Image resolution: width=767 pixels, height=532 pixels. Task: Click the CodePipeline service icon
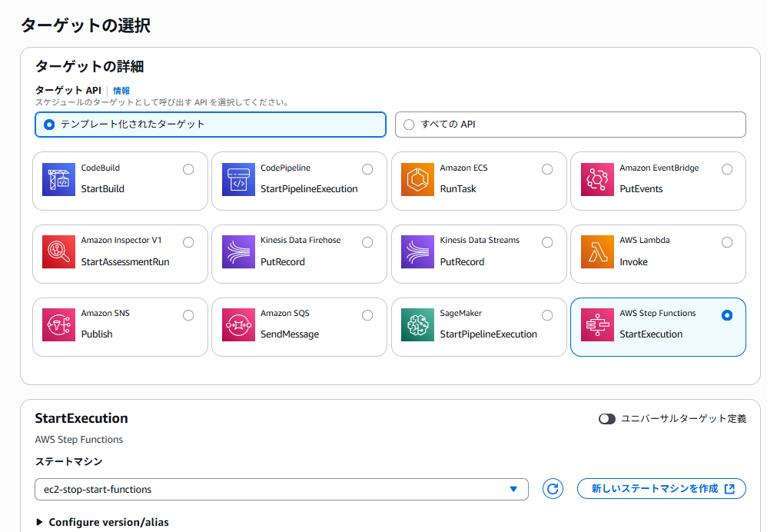(x=238, y=179)
